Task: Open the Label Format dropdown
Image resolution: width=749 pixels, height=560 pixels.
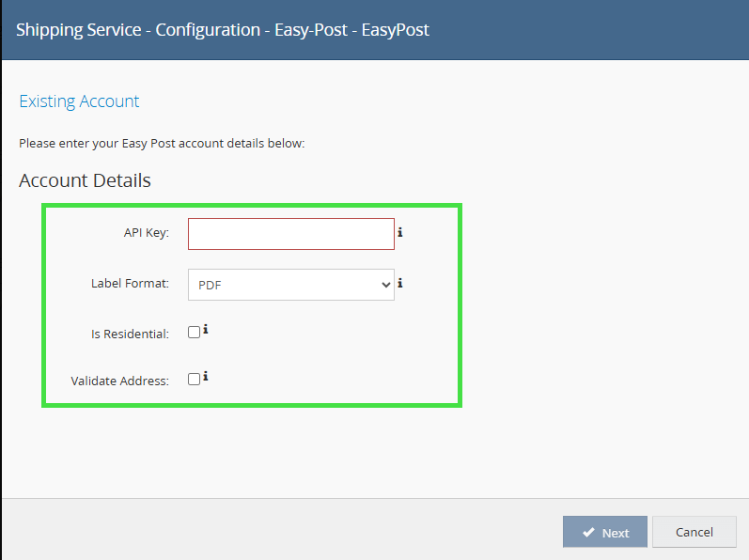Action: [x=291, y=285]
